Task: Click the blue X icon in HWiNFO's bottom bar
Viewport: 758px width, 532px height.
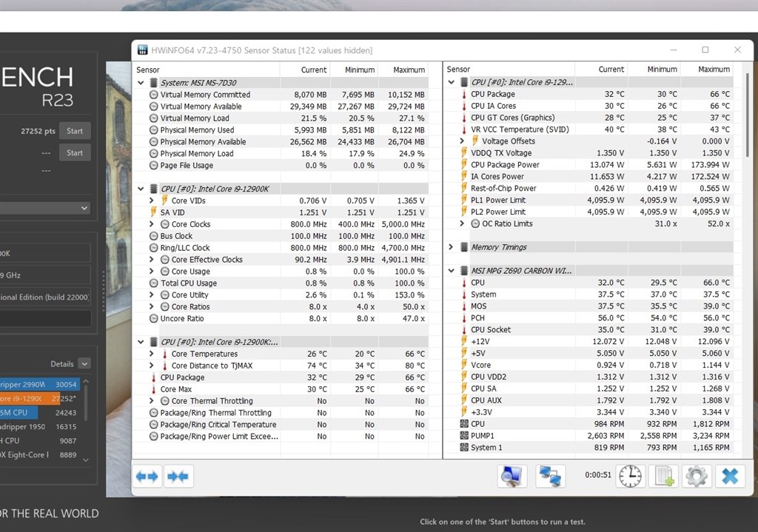Action: [x=730, y=476]
